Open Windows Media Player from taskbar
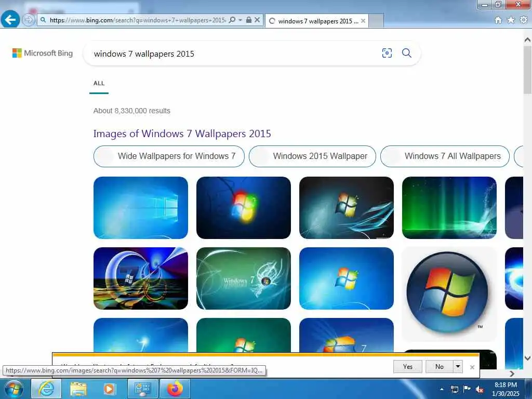532x399 pixels. click(109, 389)
